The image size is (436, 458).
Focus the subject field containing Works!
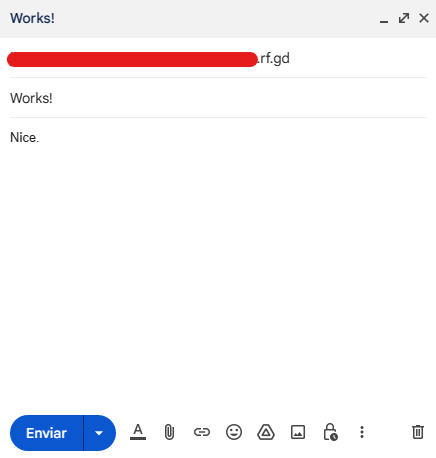coord(219,98)
